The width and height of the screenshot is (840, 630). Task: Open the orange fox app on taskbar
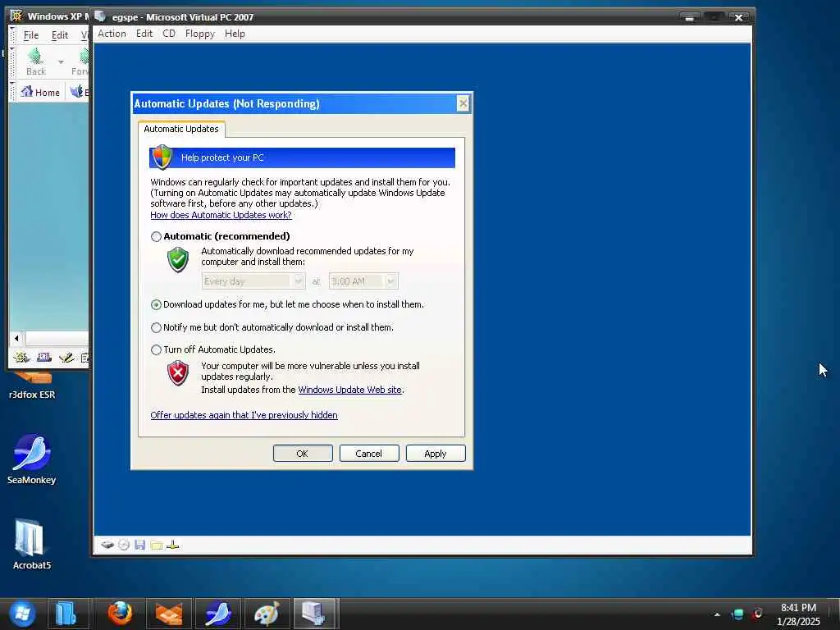click(169, 614)
